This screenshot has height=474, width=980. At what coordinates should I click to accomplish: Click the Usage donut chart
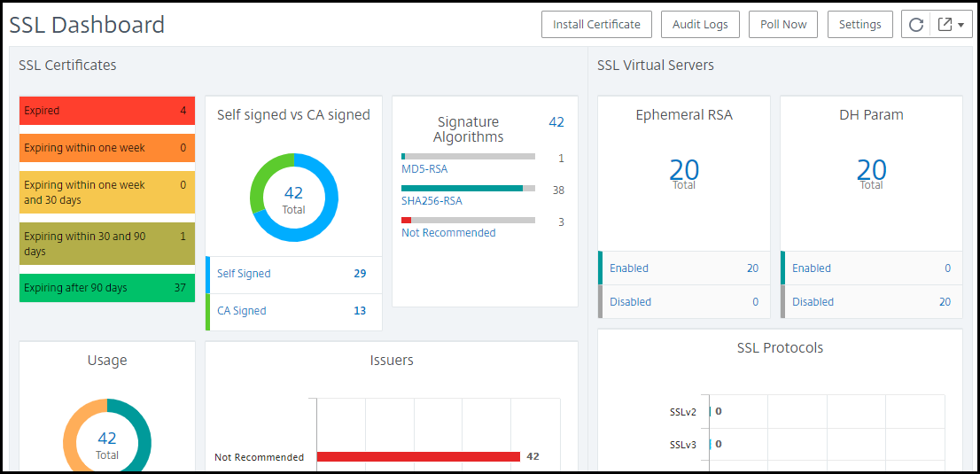coord(107,436)
